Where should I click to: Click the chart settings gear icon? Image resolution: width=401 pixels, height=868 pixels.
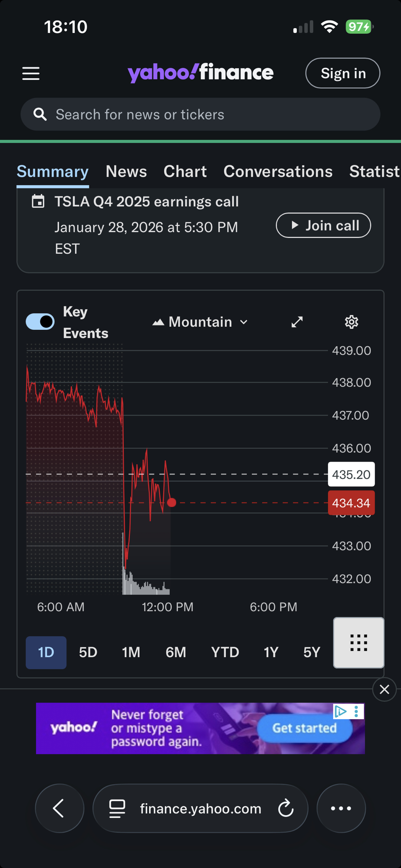(x=351, y=322)
